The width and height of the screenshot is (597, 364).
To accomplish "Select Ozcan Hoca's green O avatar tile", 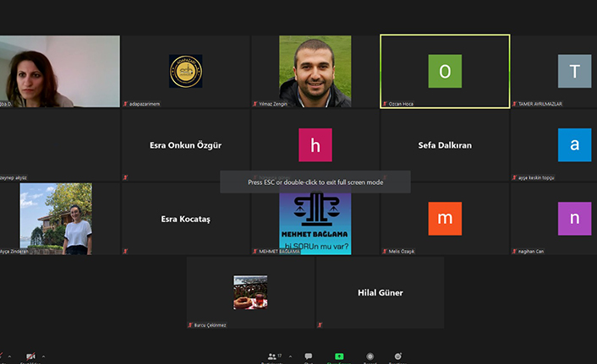I will [445, 72].
